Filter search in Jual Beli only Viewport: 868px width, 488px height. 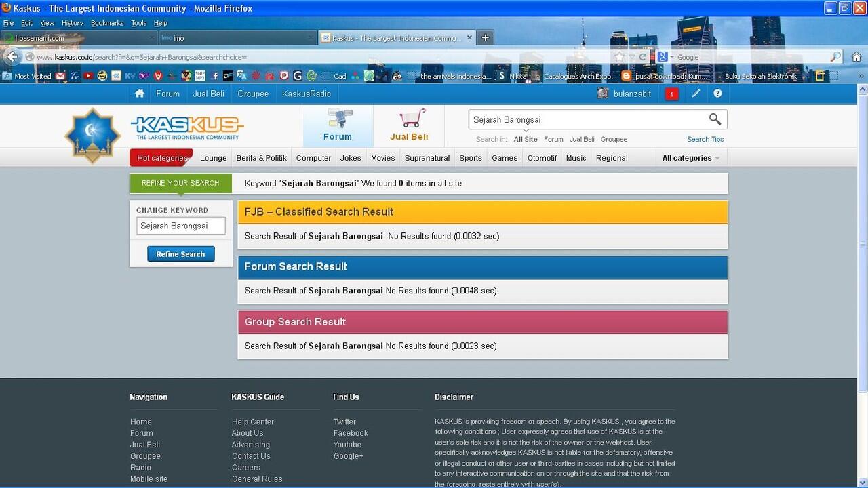(582, 139)
